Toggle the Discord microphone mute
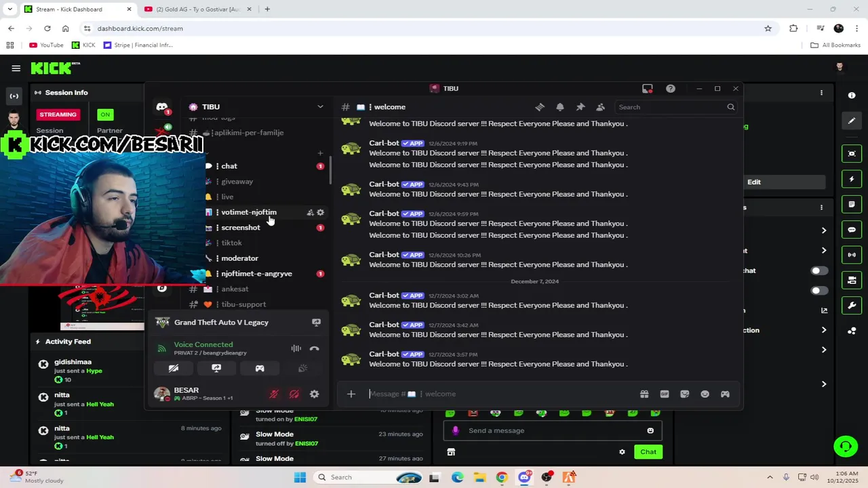Screen dimensions: 868x488 point(274,394)
